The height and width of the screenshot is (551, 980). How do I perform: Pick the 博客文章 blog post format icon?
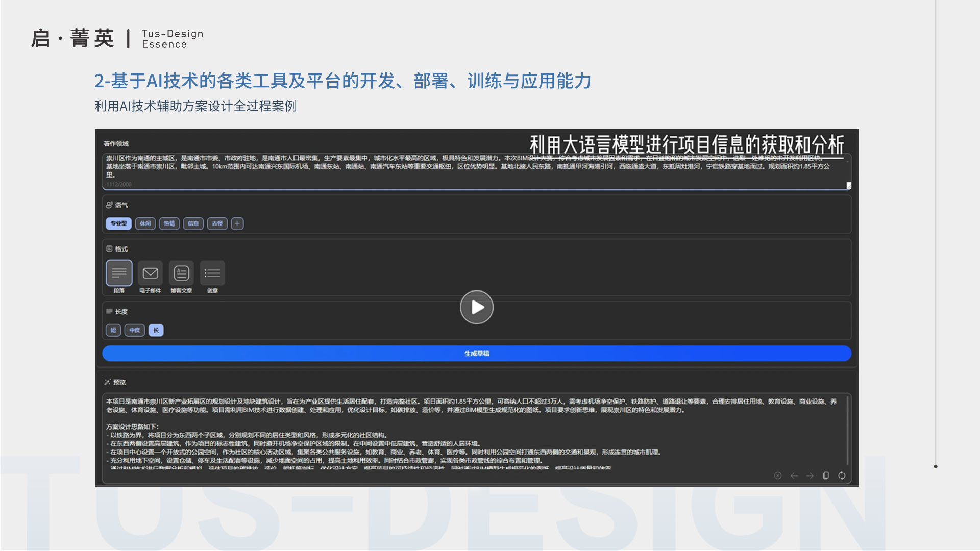click(181, 273)
